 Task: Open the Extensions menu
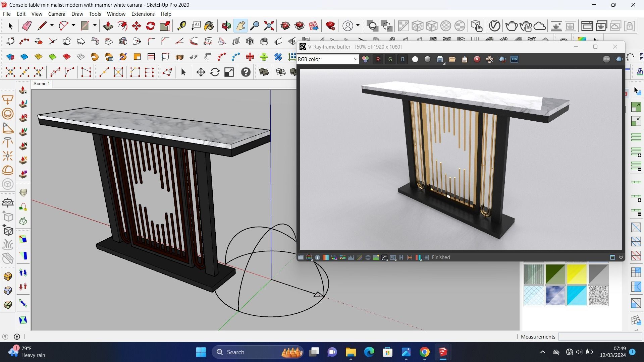point(143,14)
